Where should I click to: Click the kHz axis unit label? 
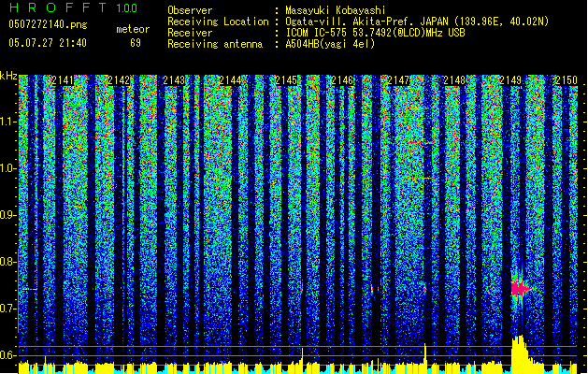pos(8,76)
